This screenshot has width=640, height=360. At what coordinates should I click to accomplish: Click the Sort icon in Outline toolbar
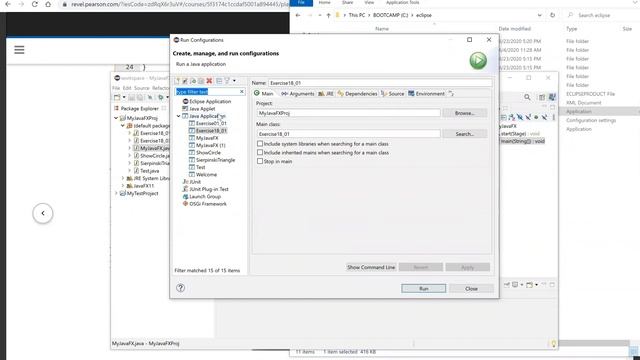click(512, 118)
